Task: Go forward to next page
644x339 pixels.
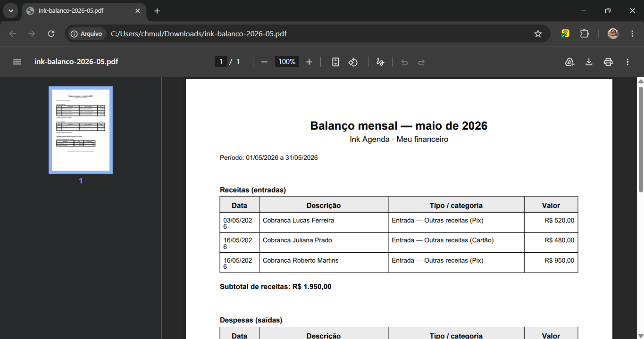Action: point(32,33)
